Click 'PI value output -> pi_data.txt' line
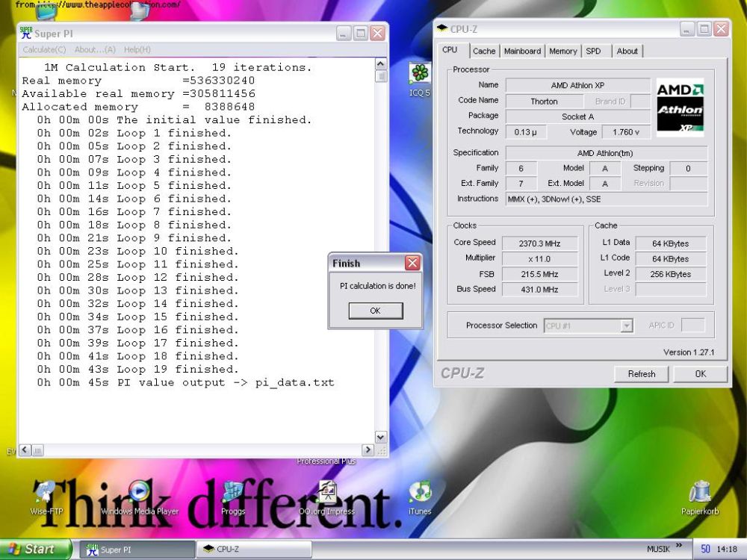The image size is (747, 560). pos(185,382)
